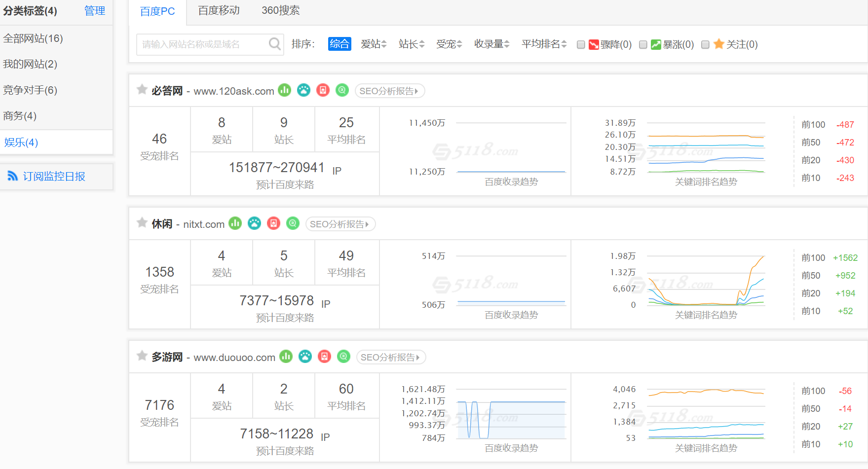Click 前100 change value +1562
This screenshot has width=868, height=469.
click(845, 258)
